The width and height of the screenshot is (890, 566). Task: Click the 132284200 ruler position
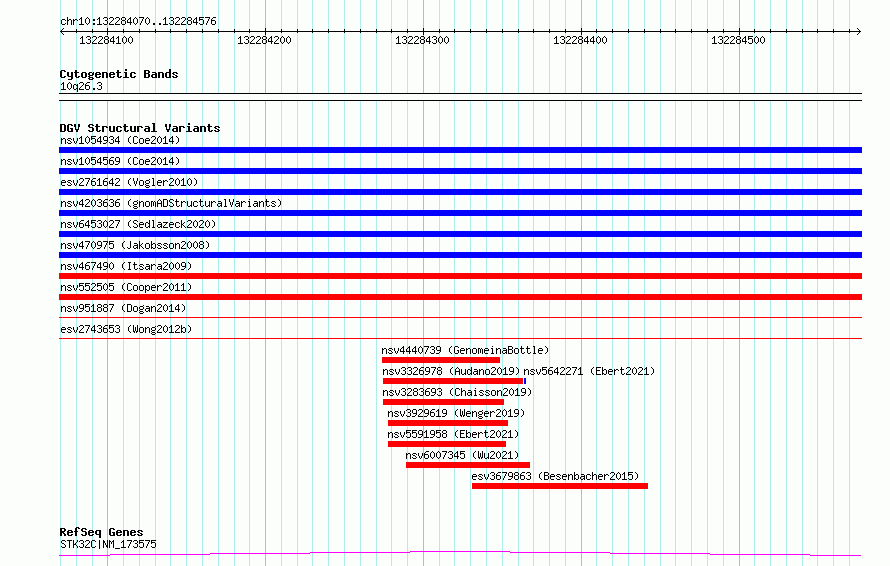(x=264, y=40)
